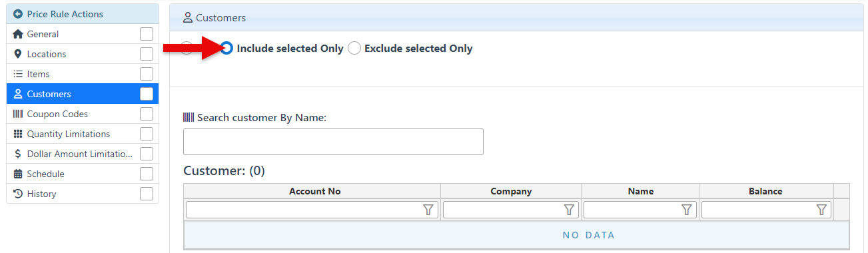Select the Exclude selected Only radio button
868x253 pixels.
[x=354, y=48]
